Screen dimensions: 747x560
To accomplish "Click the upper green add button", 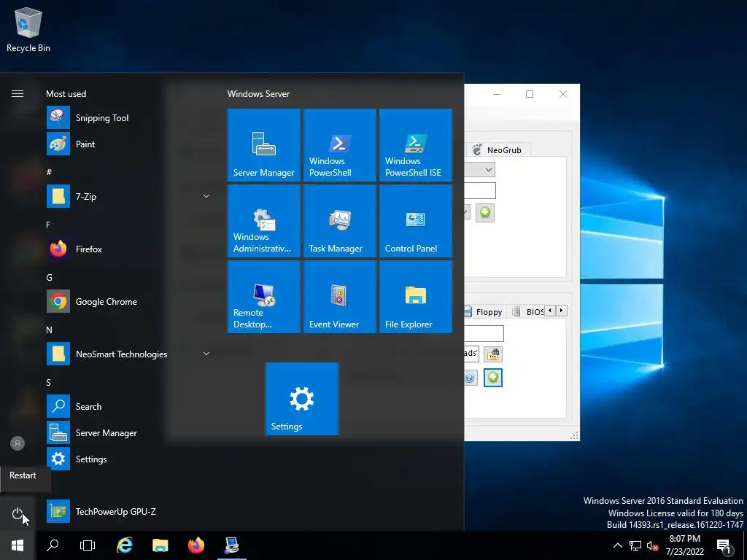I will pos(485,212).
